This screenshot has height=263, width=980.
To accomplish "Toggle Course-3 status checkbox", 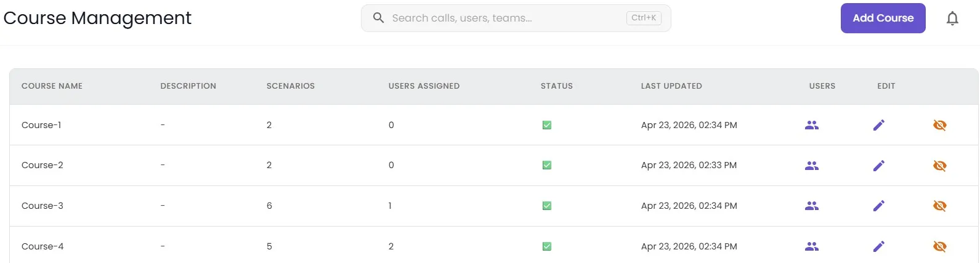I will click(546, 206).
